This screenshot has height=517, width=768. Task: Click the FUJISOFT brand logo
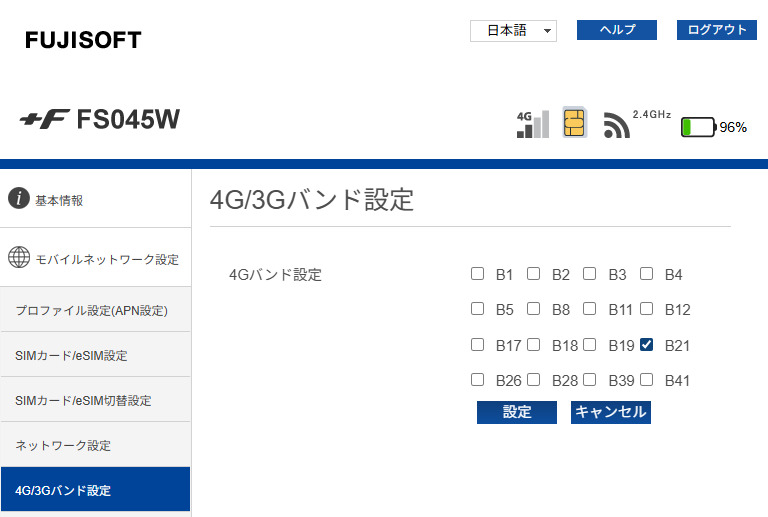[x=83, y=40]
